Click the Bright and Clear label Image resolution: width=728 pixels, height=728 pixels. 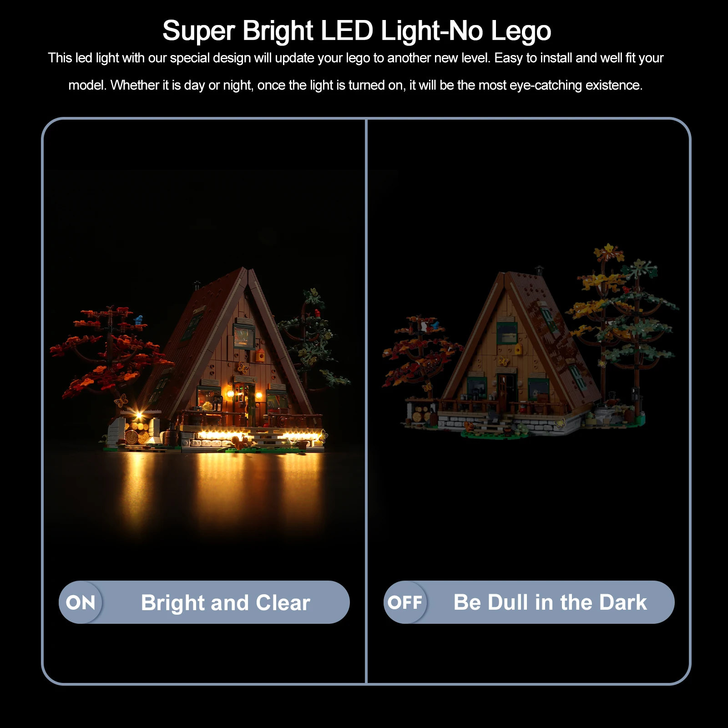click(x=225, y=603)
